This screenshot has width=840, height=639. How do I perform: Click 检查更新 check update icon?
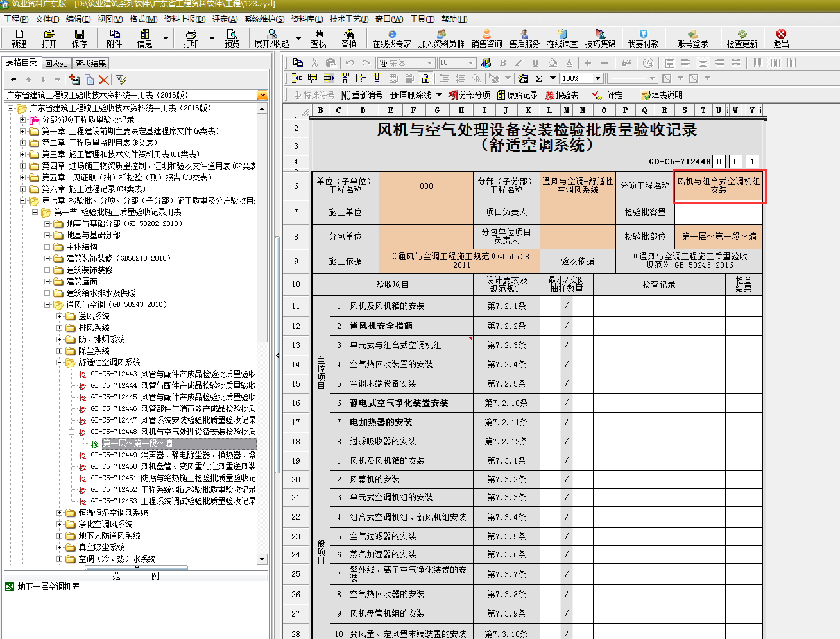[742, 39]
